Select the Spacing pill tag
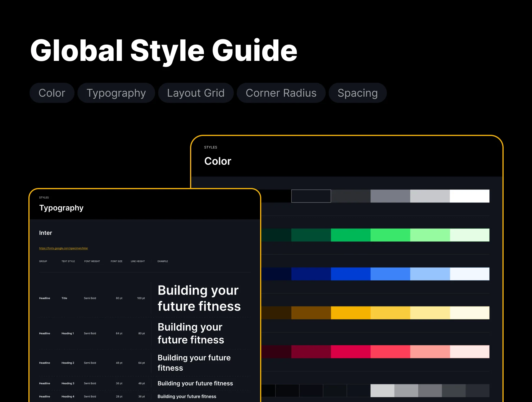 pyautogui.click(x=358, y=93)
